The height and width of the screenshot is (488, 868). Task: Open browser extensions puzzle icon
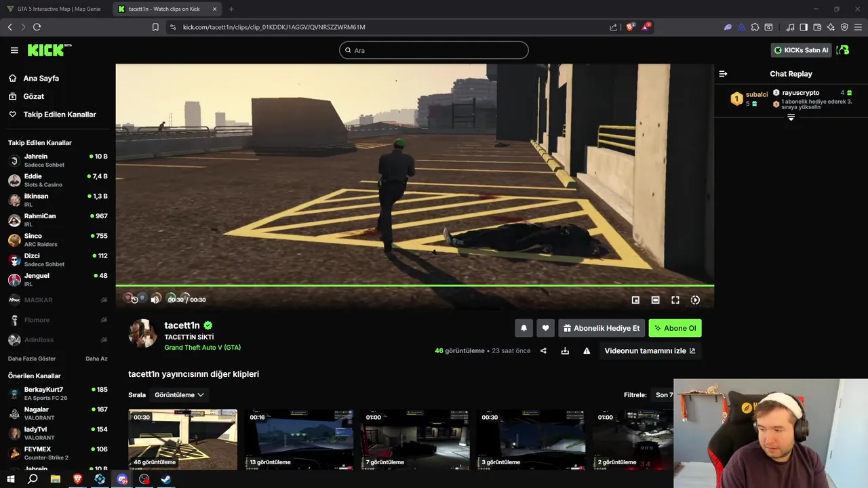tap(754, 27)
